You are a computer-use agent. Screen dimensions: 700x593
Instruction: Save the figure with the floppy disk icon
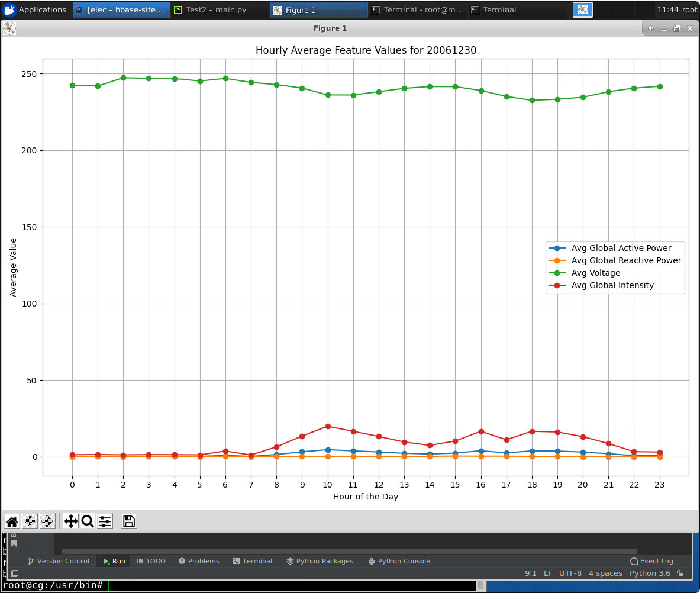pyautogui.click(x=129, y=521)
